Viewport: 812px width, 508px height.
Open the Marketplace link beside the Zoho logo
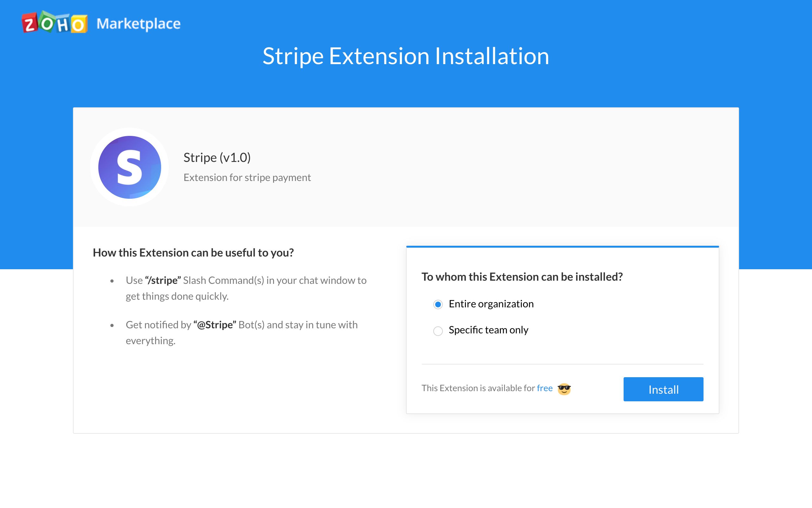[x=138, y=23]
